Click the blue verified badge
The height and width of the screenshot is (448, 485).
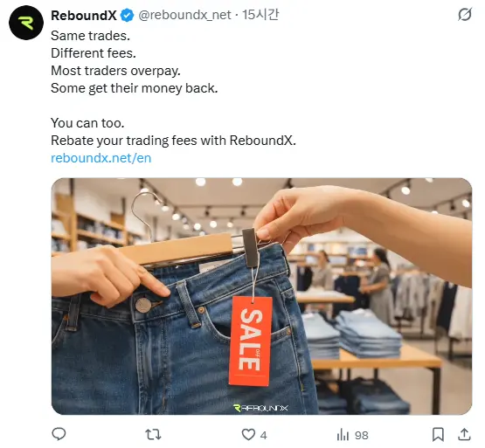pos(127,15)
